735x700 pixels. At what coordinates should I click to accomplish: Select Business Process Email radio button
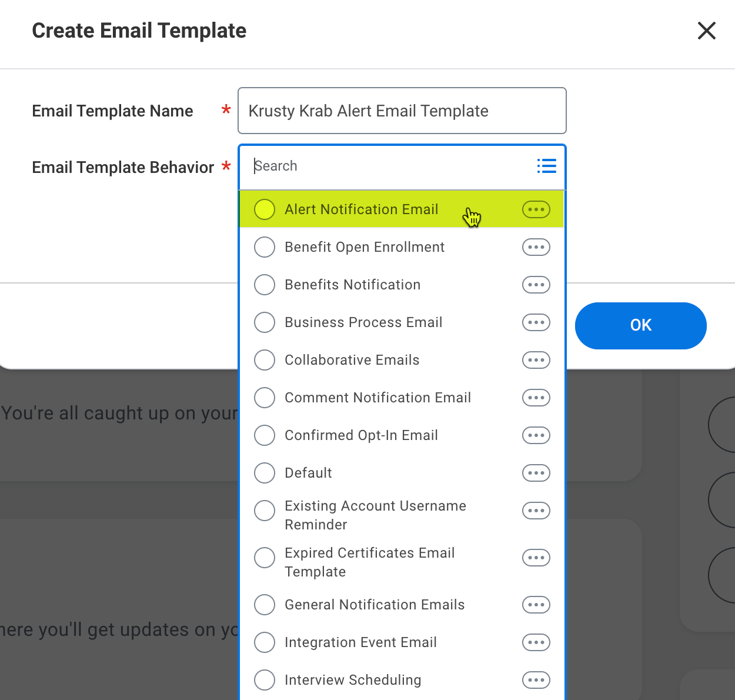click(265, 322)
